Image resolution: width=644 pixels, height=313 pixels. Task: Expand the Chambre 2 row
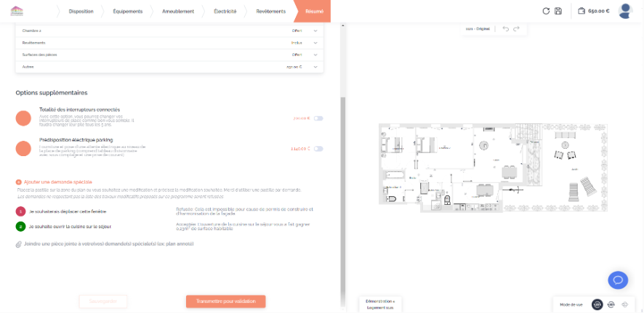tap(169, 31)
